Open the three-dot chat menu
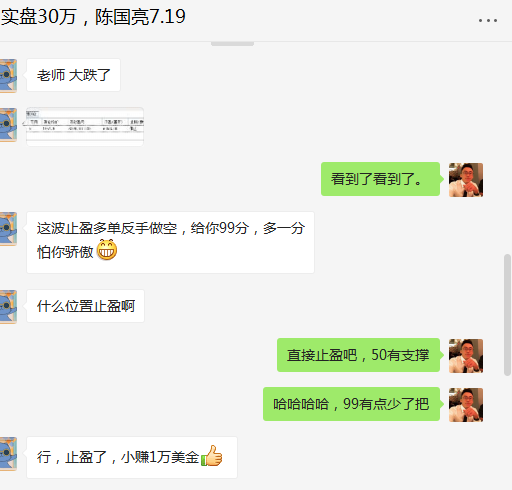This screenshot has width=512, height=490. (488, 21)
